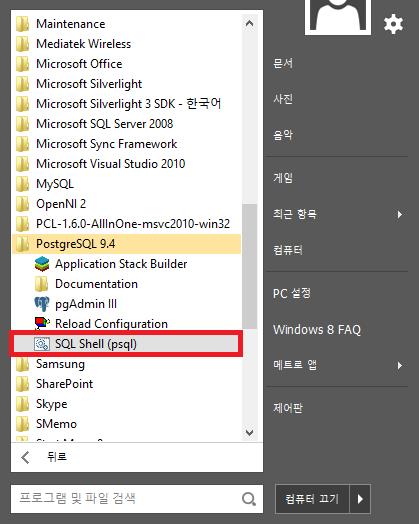The height and width of the screenshot is (524, 419).
Task: Click the program list scroll up arrow
Action: pos(249,23)
